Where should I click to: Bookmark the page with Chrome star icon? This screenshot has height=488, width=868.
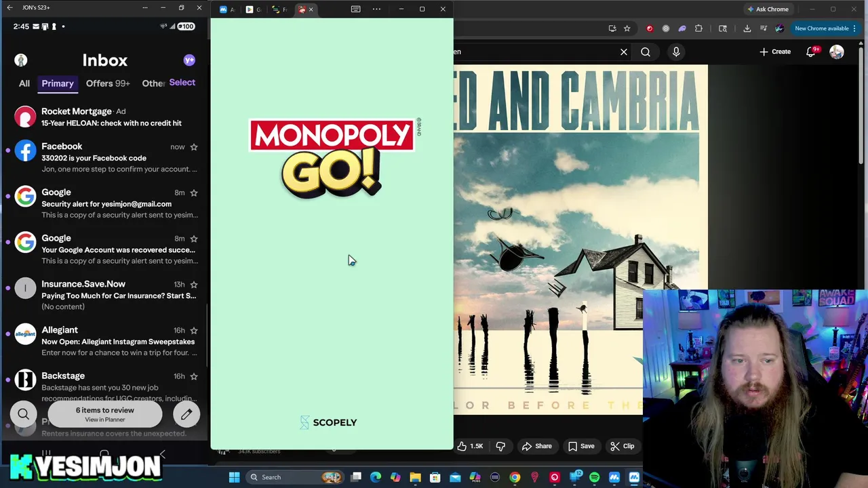click(x=627, y=28)
